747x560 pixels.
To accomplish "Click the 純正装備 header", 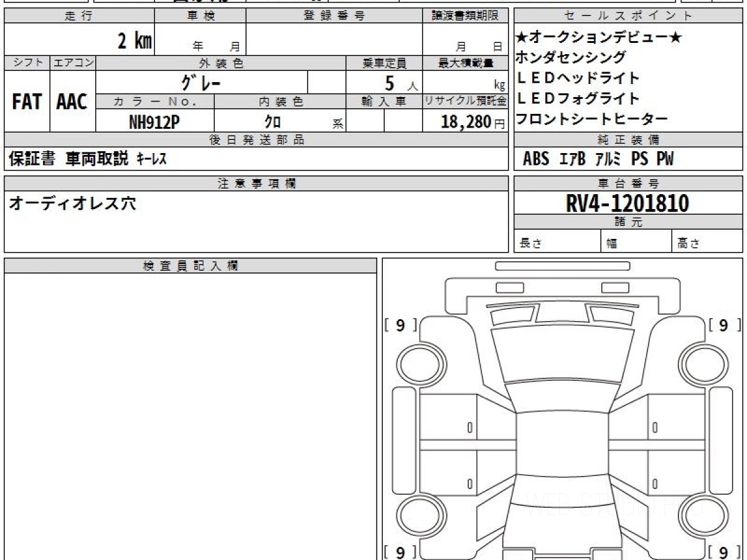I will coord(628,140).
